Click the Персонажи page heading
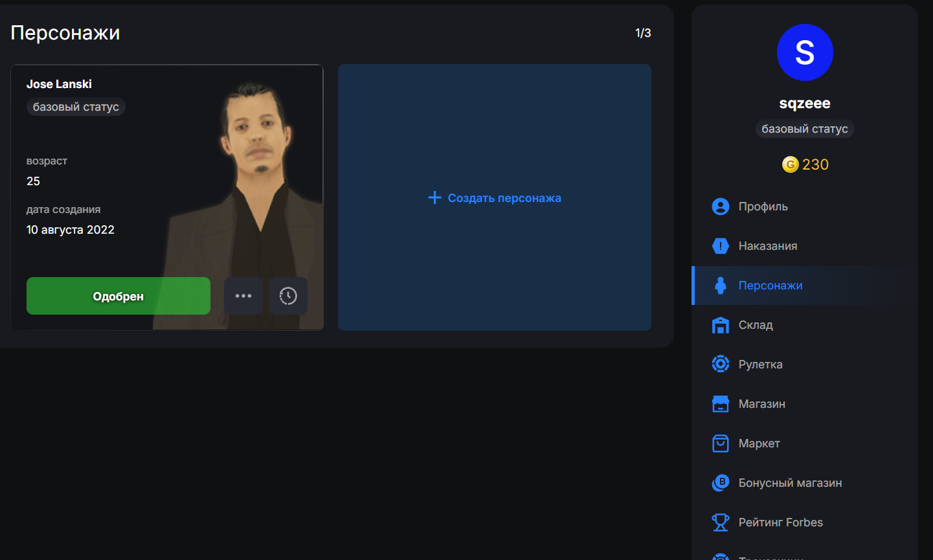The height and width of the screenshot is (560, 933). [65, 33]
